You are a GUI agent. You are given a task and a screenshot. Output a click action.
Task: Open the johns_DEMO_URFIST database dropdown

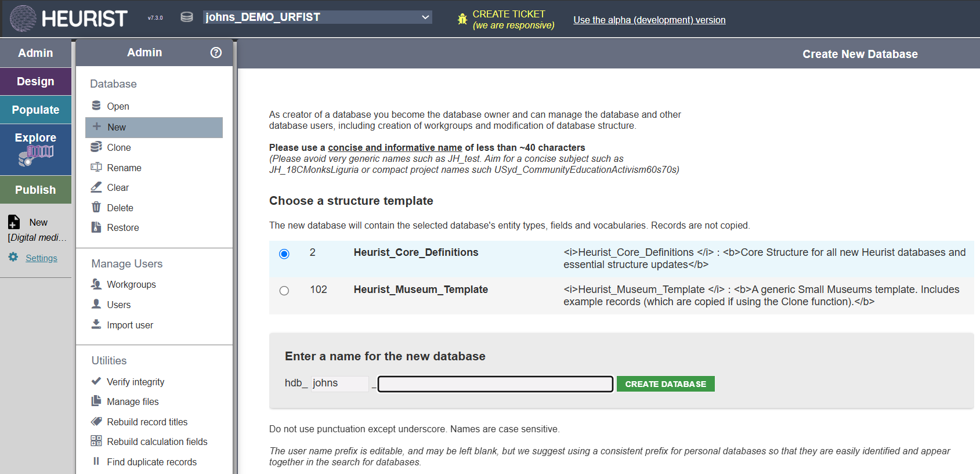click(x=317, y=17)
